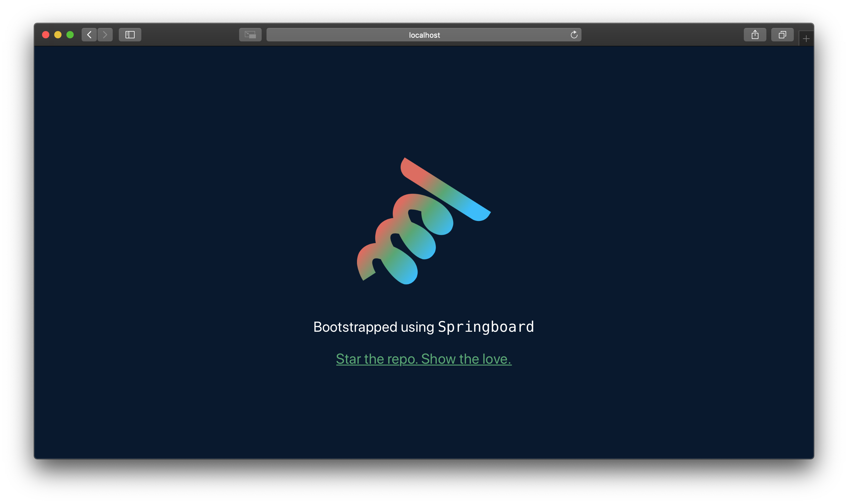Enter full screen with the green button

coord(70,35)
